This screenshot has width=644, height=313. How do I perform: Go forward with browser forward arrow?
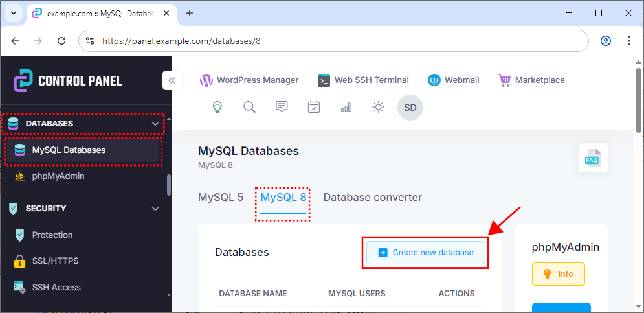[x=38, y=41]
